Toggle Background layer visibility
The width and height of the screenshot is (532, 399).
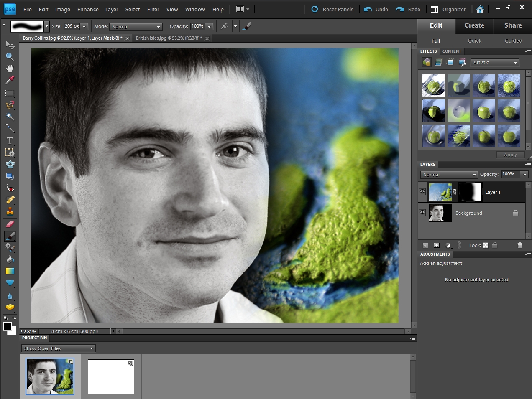(x=422, y=213)
